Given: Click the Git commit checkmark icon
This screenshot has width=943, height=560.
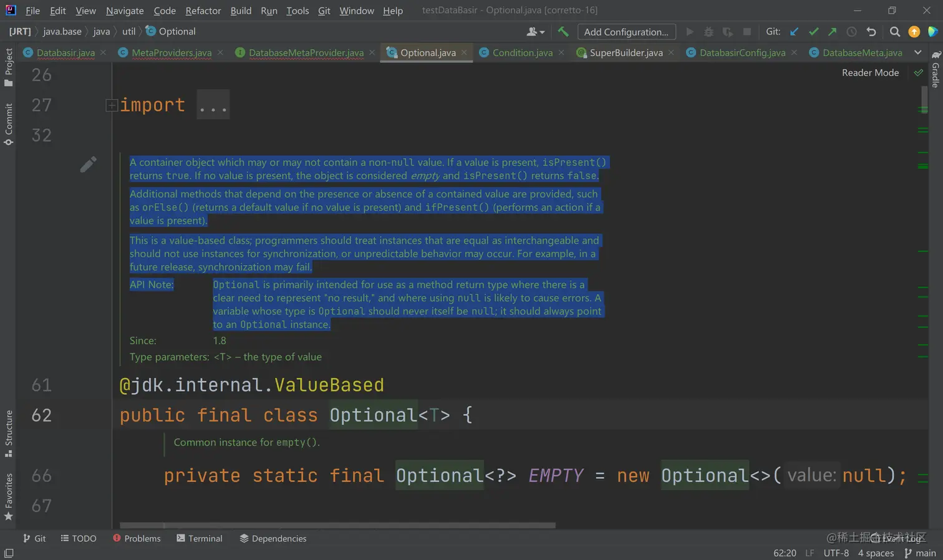Looking at the screenshot, I should tap(813, 32).
